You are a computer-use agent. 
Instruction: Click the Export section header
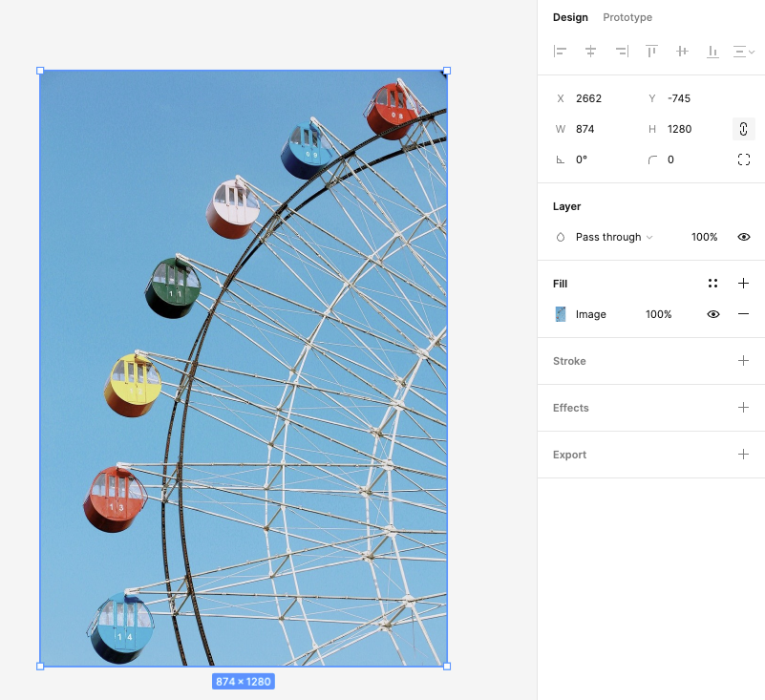click(x=569, y=455)
